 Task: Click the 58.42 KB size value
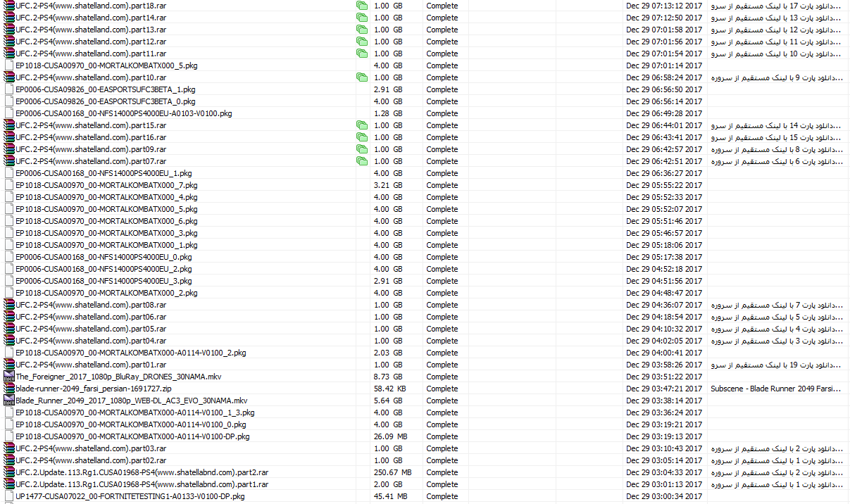click(390, 389)
